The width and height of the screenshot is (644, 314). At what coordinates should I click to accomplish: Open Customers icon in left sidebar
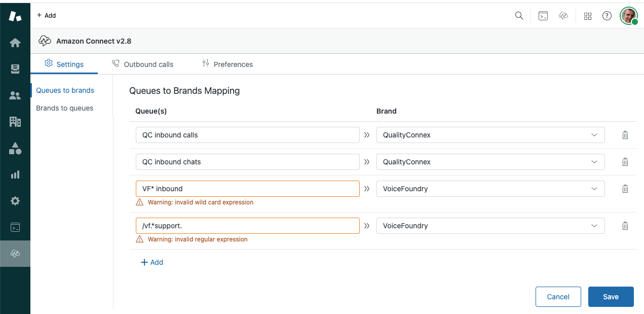15,95
